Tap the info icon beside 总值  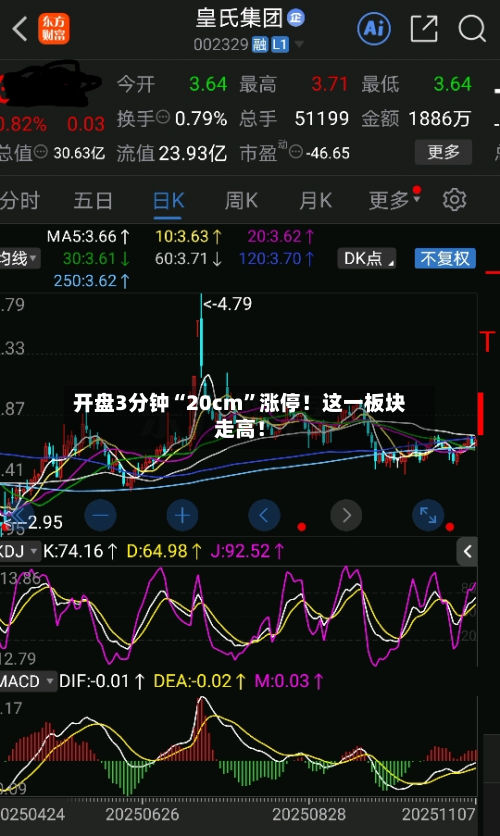41,152
